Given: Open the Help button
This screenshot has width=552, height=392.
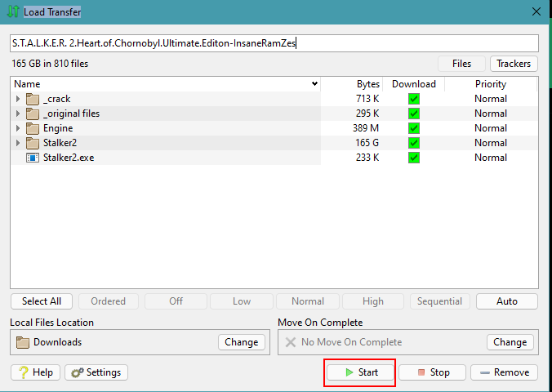Looking at the screenshot, I should [36, 372].
